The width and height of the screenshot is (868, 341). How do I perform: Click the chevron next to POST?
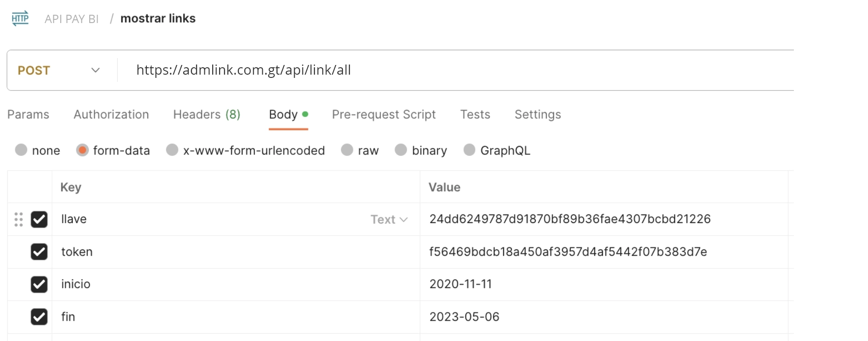click(95, 71)
